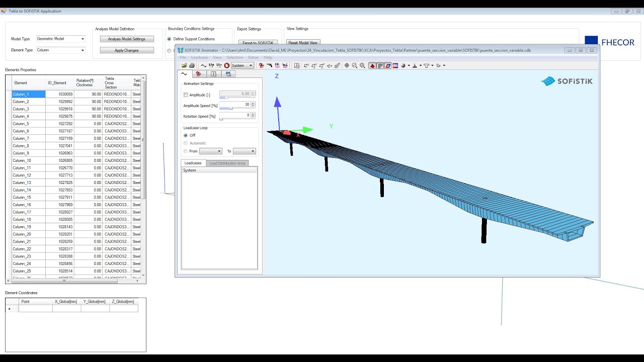Open the File menu in SOFiSTiK Animator
The width and height of the screenshot is (644, 362).
click(x=183, y=57)
